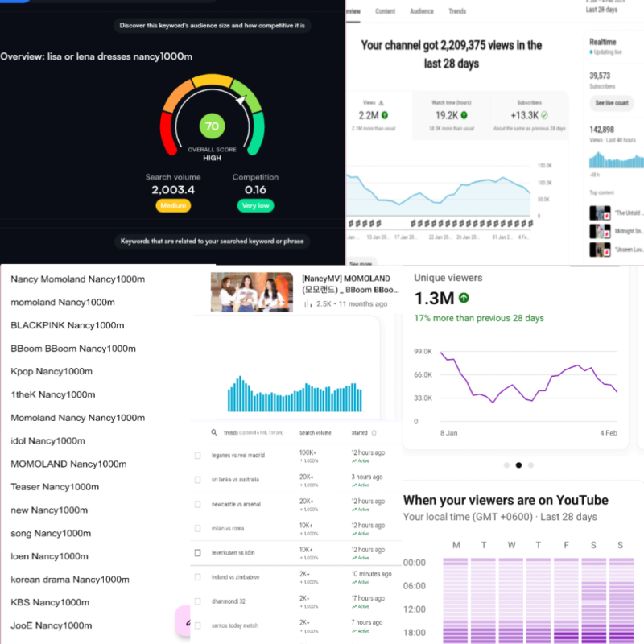Go to the Trends tab
Viewport: 644px width, 644px height.
[457, 11]
